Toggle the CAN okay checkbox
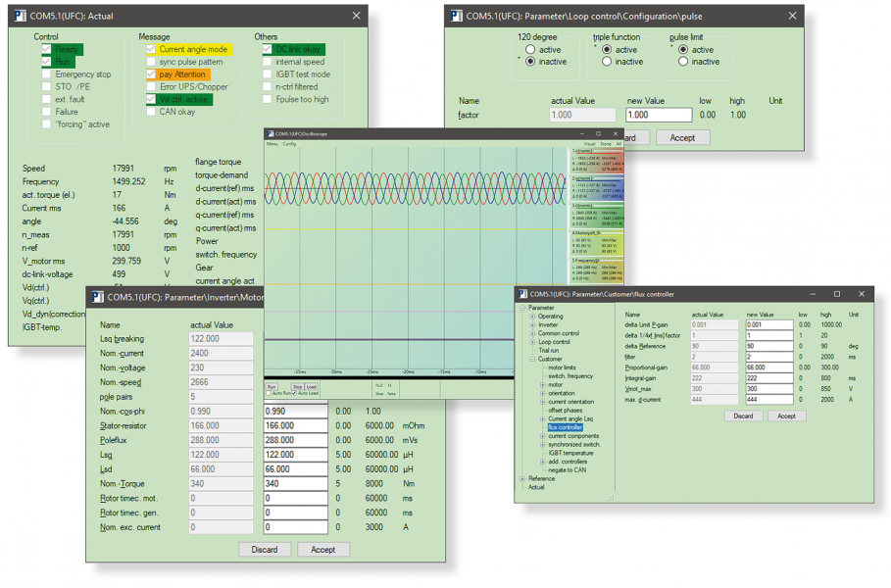Image resolution: width=891 pixels, height=588 pixels. 151,112
